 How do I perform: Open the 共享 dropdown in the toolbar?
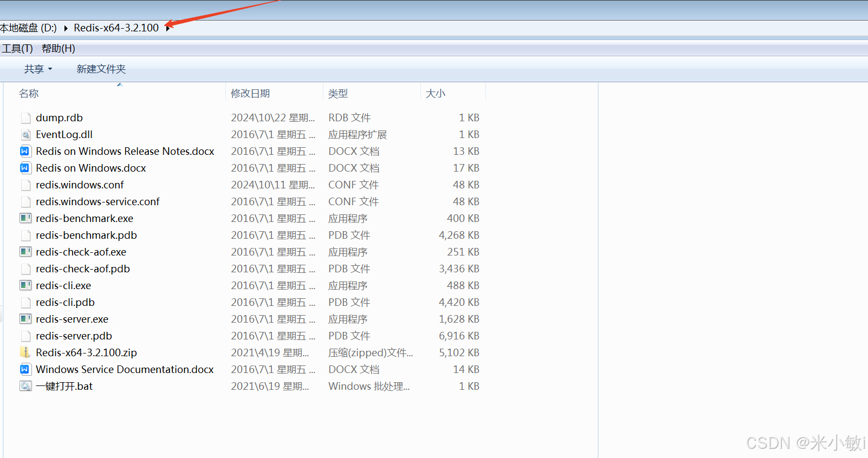pos(38,69)
